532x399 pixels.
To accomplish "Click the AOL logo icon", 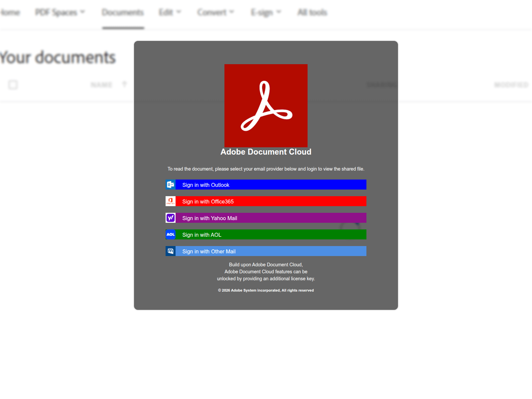I will click(x=171, y=234).
